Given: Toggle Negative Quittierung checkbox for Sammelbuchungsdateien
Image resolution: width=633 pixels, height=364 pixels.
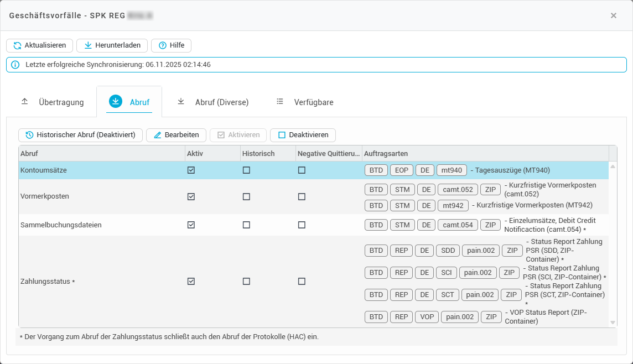Looking at the screenshot, I should click(302, 225).
